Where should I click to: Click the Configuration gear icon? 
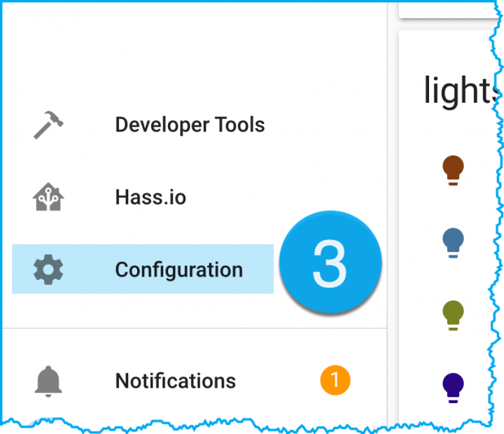pyautogui.click(x=48, y=269)
